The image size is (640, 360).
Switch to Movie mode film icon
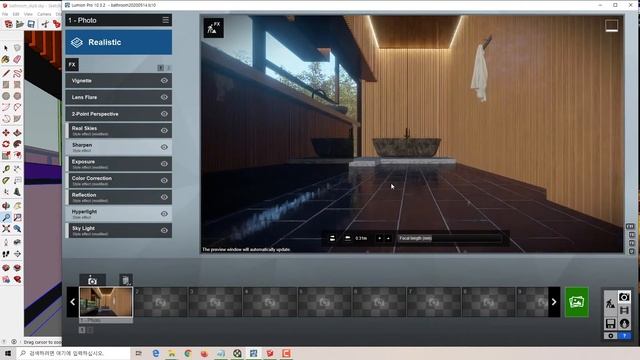coord(624,311)
